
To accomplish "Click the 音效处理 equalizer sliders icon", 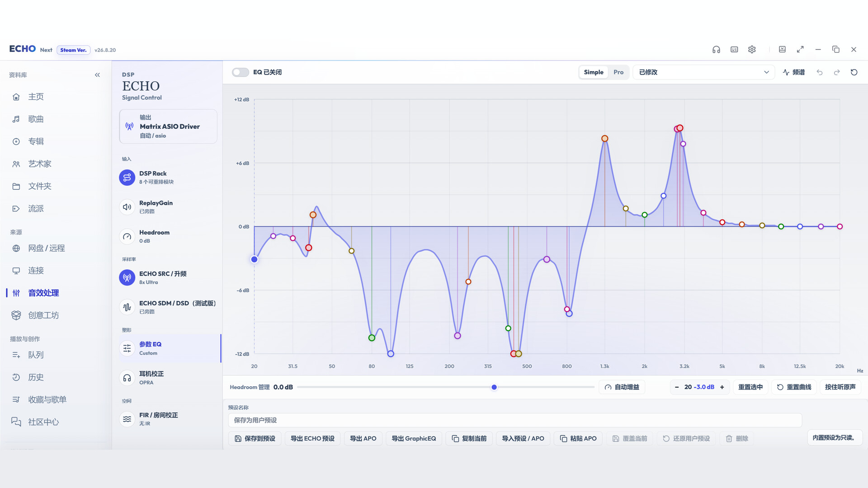I will (x=16, y=293).
